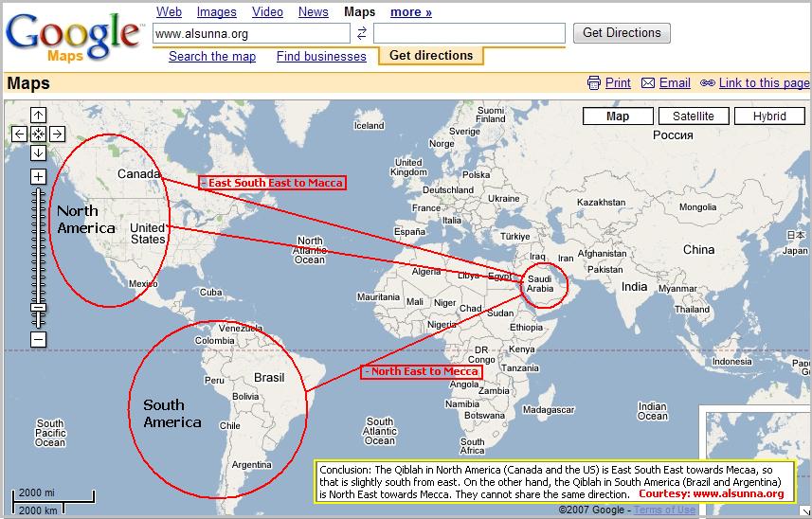812x519 pixels.
Task: Open the Images link
Action: pos(216,12)
